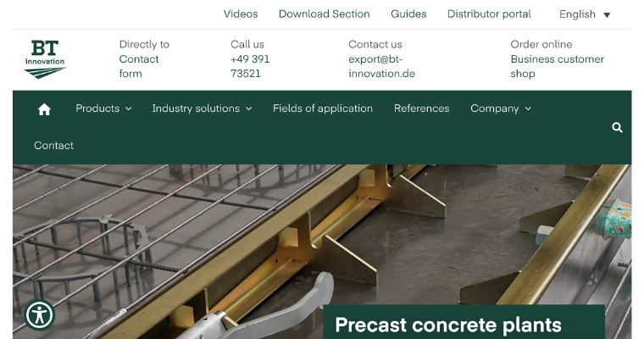Click the BT innovation logo
Screen dimensions: 644x339
44,59
